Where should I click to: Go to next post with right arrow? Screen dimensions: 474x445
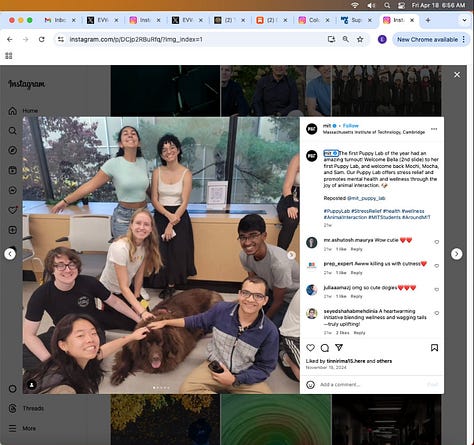tap(456, 254)
